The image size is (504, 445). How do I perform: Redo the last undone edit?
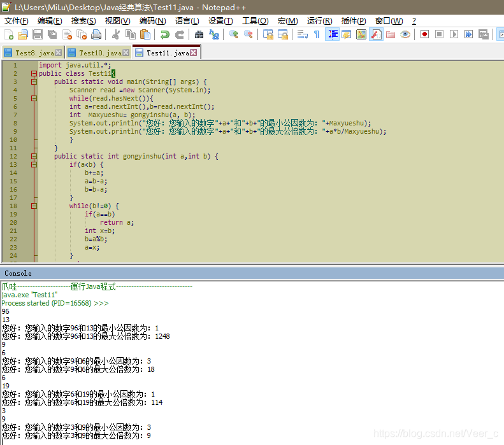click(x=179, y=34)
